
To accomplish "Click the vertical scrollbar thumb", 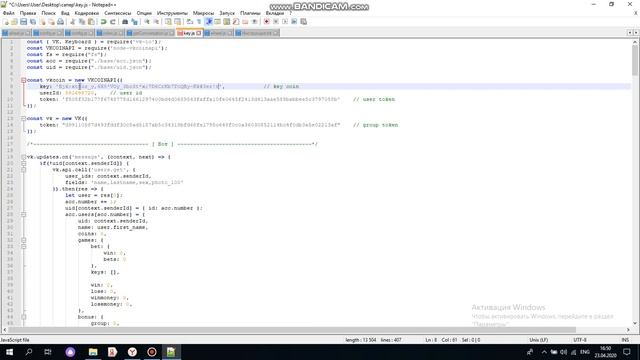I will pyautogui.click(x=635, y=60).
